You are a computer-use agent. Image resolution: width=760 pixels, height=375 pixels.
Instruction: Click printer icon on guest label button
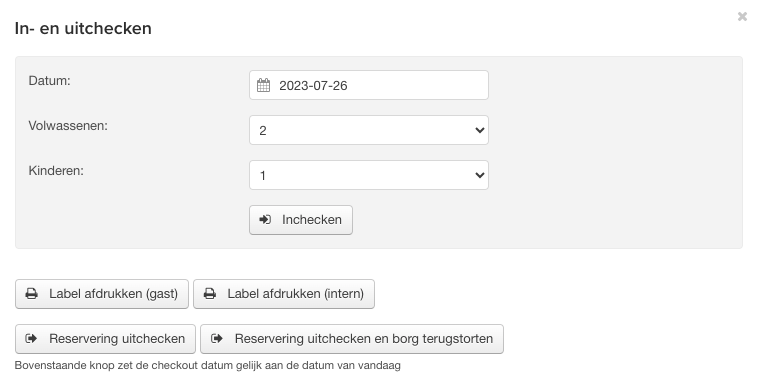point(32,294)
